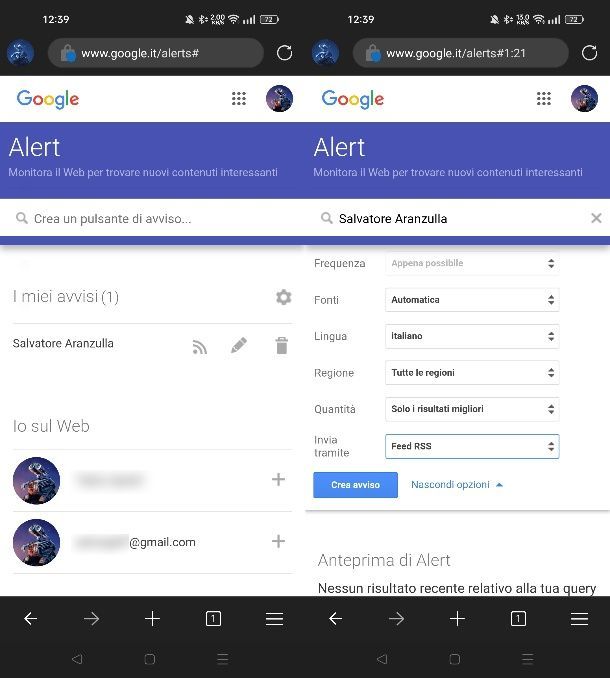Go forward in right browser toolbar

(396, 619)
